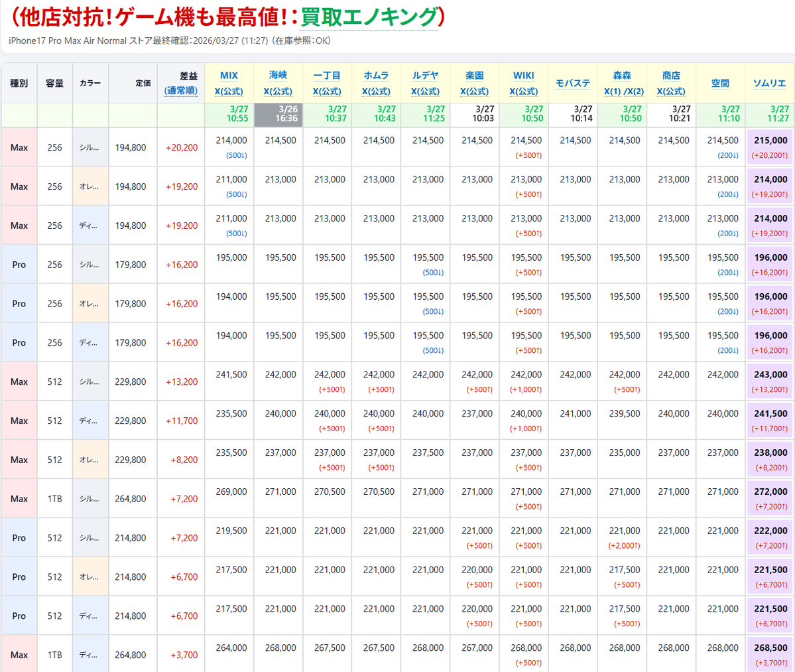Click the +8,200 profit value
This screenshot has width=795, height=672.
tap(184, 460)
